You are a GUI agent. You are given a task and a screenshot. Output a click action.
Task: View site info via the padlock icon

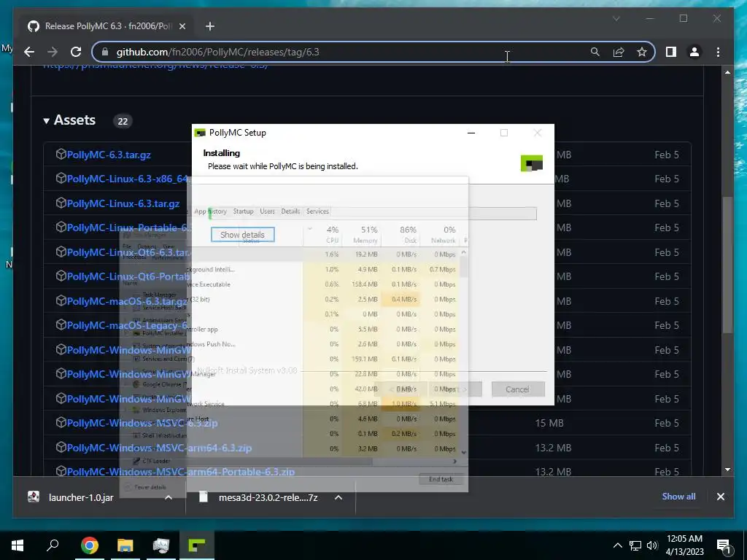click(x=105, y=52)
